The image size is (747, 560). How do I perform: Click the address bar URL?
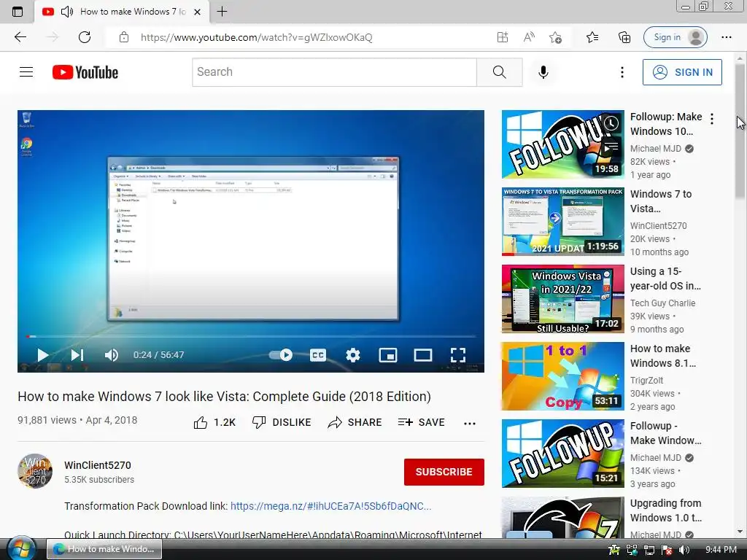[256, 37]
